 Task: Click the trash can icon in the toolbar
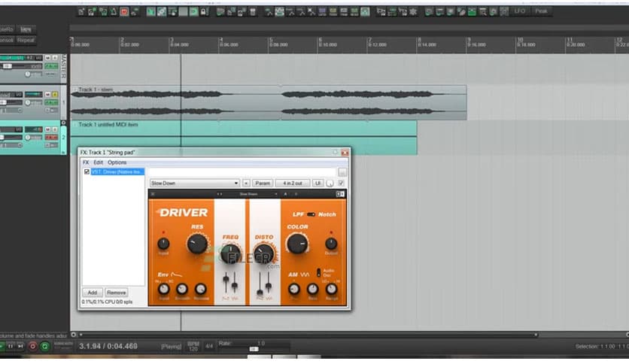click(253, 11)
